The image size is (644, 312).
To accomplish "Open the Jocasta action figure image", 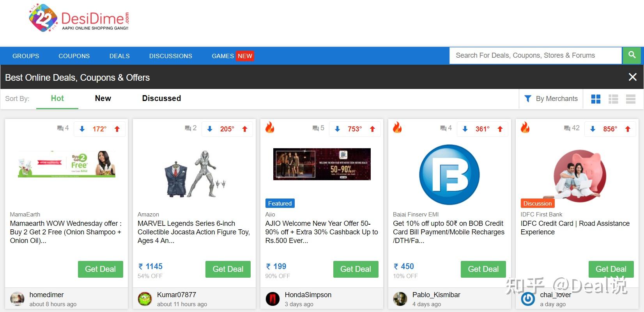I will tap(195, 174).
